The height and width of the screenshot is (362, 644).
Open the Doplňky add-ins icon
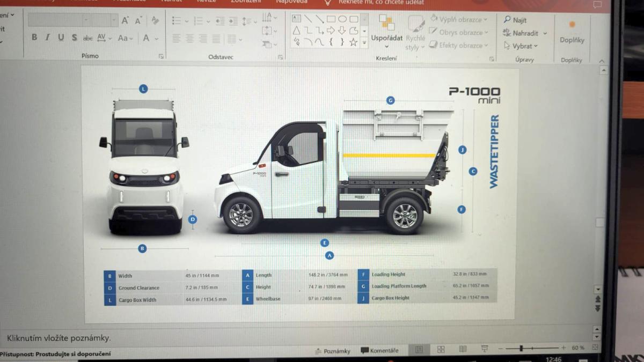[x=572, y=26]
